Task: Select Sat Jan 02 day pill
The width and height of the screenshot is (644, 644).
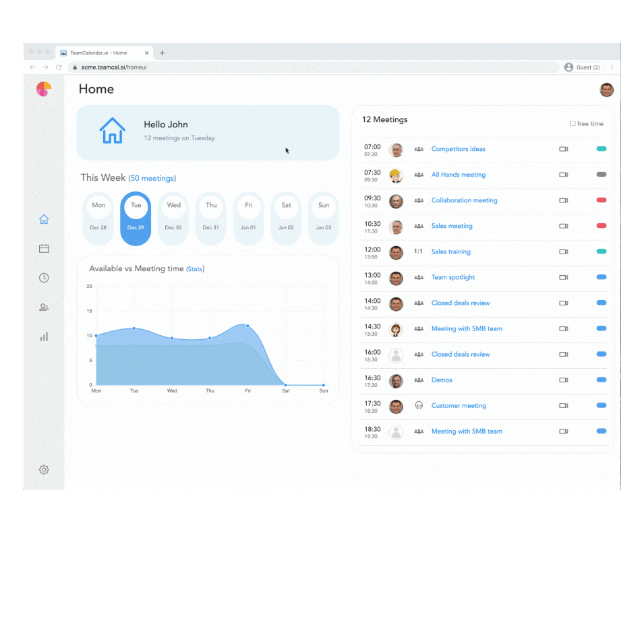Action: point(286,218)
